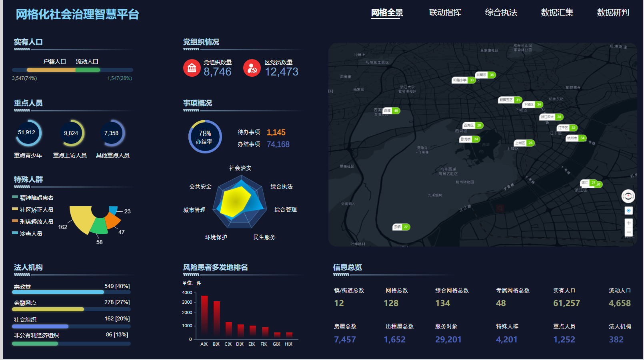Screen dimensions: 644x360
Task: Click the 待办事项 value 1,145
Action: tap(276, 132)
